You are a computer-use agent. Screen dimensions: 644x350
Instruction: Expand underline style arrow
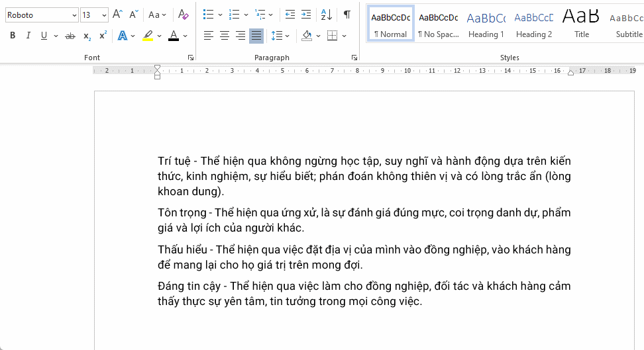coord(56,36)
